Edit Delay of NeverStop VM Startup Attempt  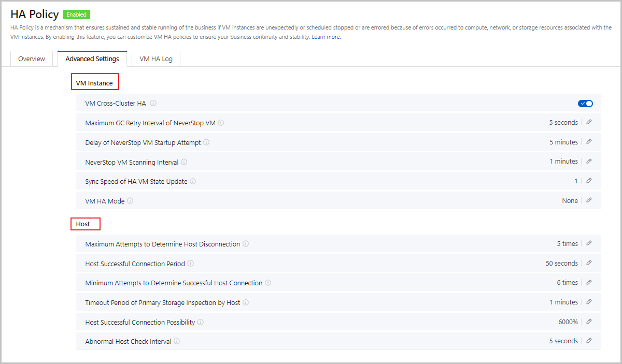[x=589, y=142]
